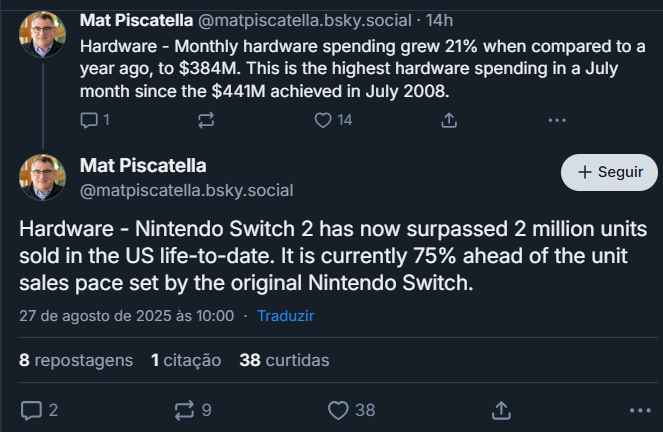Like the parent post with 14 likes
Viewport: 663px width, 432px height.
[333, 120]
